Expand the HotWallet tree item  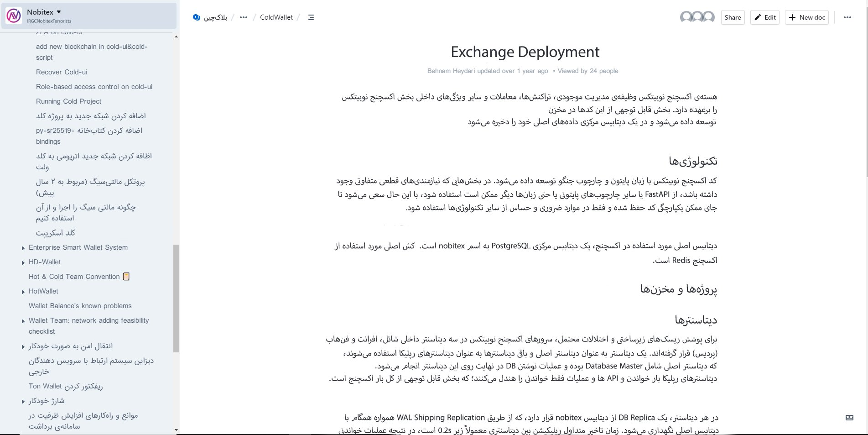click(23, 292)
